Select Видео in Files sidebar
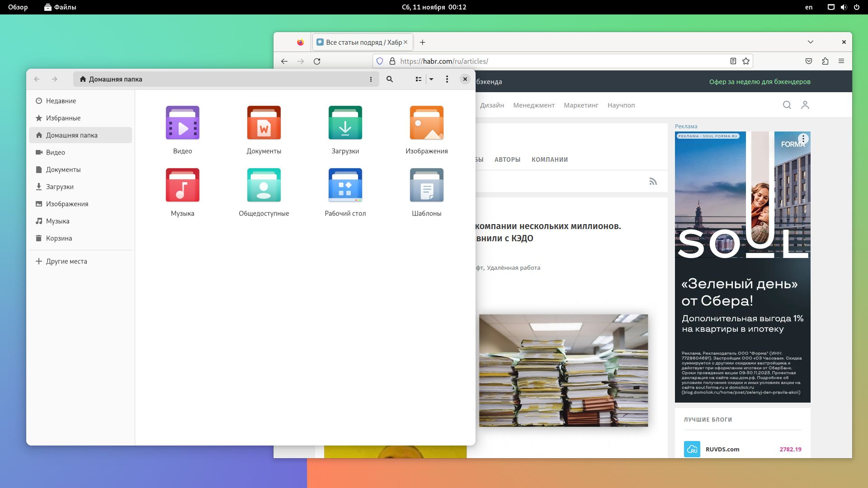 click(80, 152)
